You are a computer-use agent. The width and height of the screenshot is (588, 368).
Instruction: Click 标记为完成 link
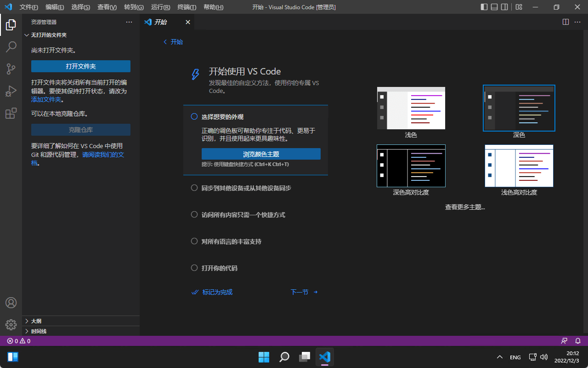point(212,292)
